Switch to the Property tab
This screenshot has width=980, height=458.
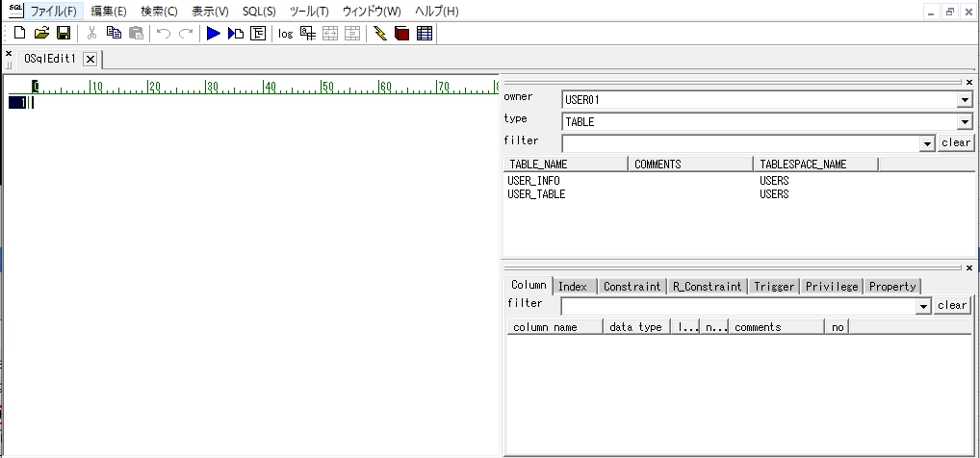coord(892,286)
